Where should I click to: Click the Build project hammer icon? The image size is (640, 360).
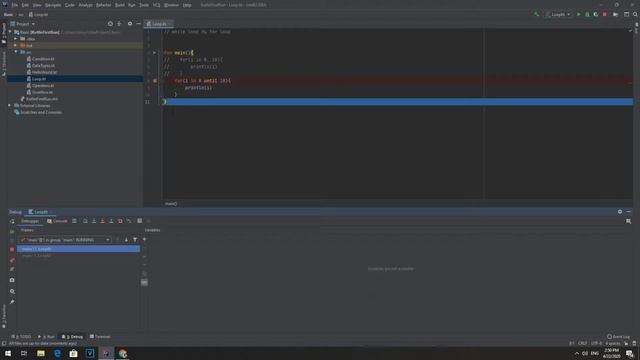tap(536, 14)
